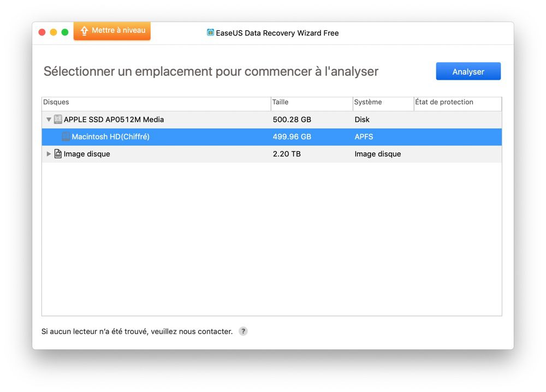Select the Macintosh HD(Chiffré) volume
This screenshot has height=392, width=546.
coord(271,137)
